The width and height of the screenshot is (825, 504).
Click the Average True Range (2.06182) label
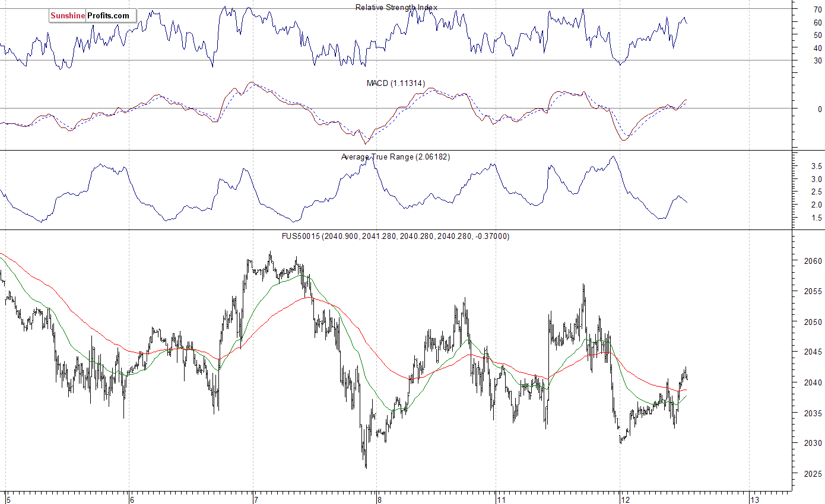(396, 157)
